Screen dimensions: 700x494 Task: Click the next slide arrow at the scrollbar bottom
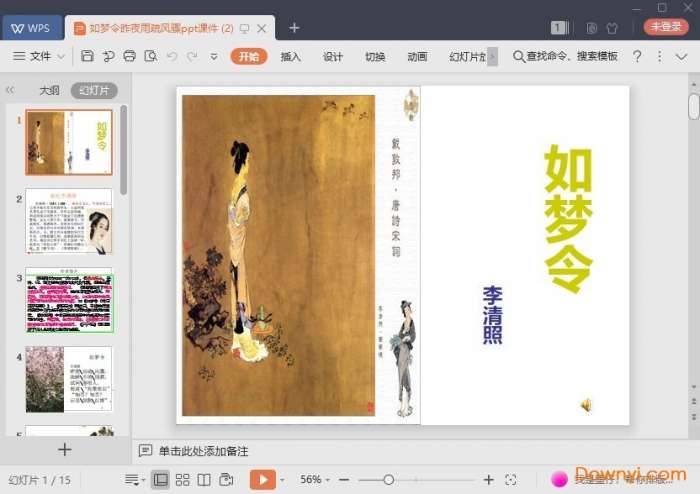click(x=694, y=416)
